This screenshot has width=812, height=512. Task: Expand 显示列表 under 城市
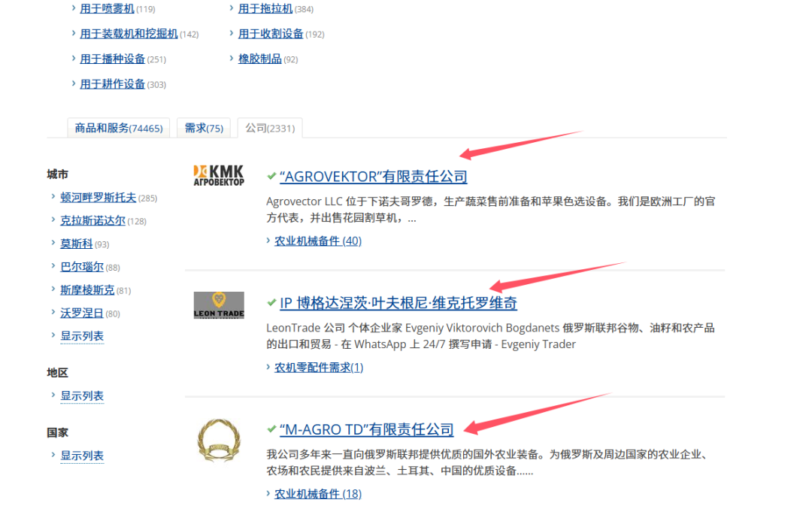pos(82,337)
